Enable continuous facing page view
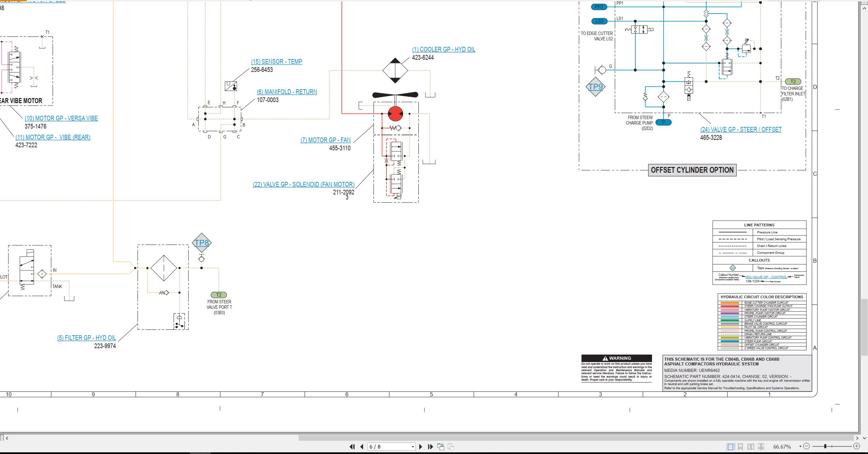The height and width of the screenshot is (454, 868). [761, 447]
